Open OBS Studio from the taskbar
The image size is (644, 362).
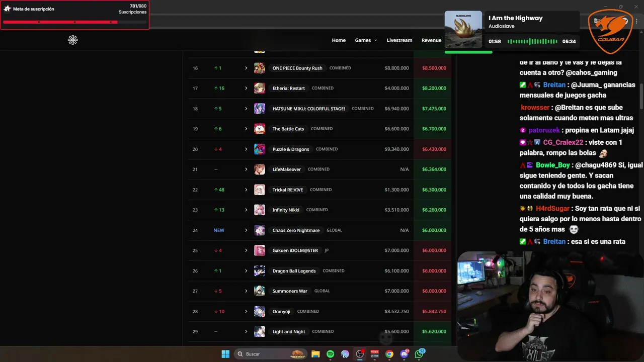coord(360,354)
